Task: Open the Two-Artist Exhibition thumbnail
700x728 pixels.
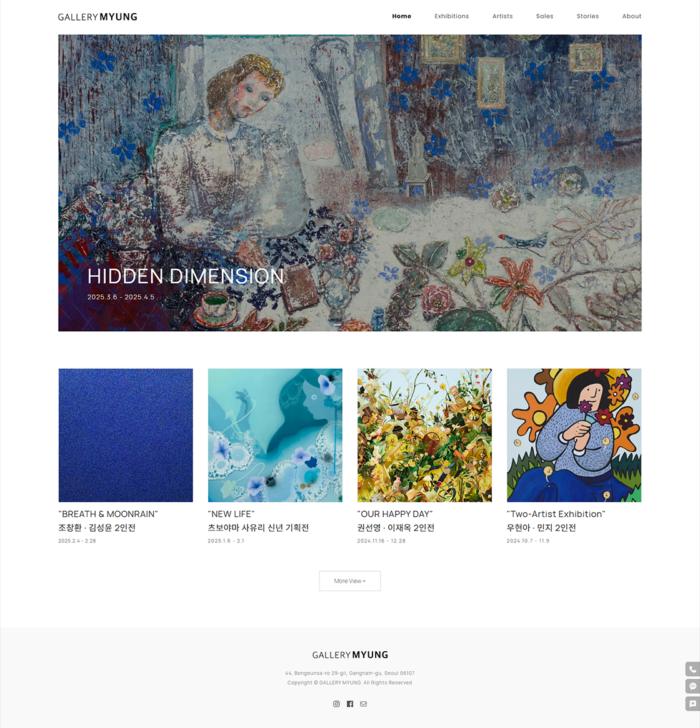Action: coord(574,435)
